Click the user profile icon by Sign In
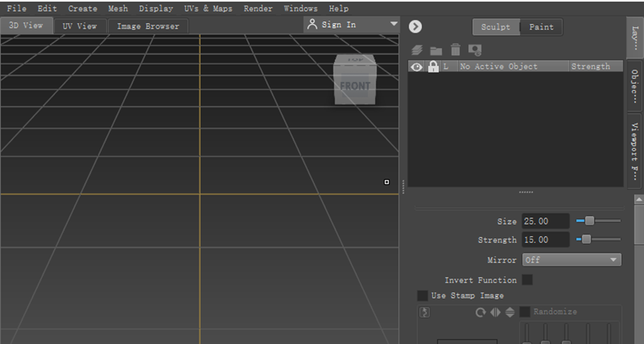This screenshot has width=644, height=344. pyautogui.click(x=312, y=24)
